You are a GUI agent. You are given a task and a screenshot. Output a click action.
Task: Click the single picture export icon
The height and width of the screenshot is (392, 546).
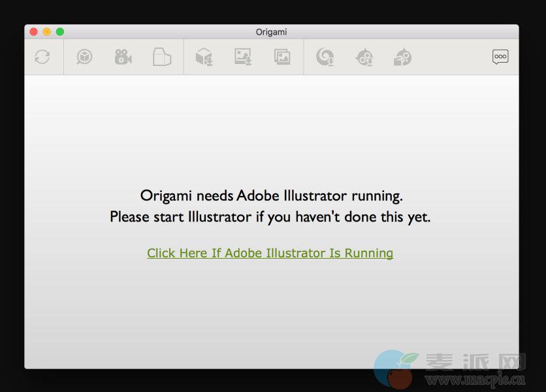[x=243, y=57]
